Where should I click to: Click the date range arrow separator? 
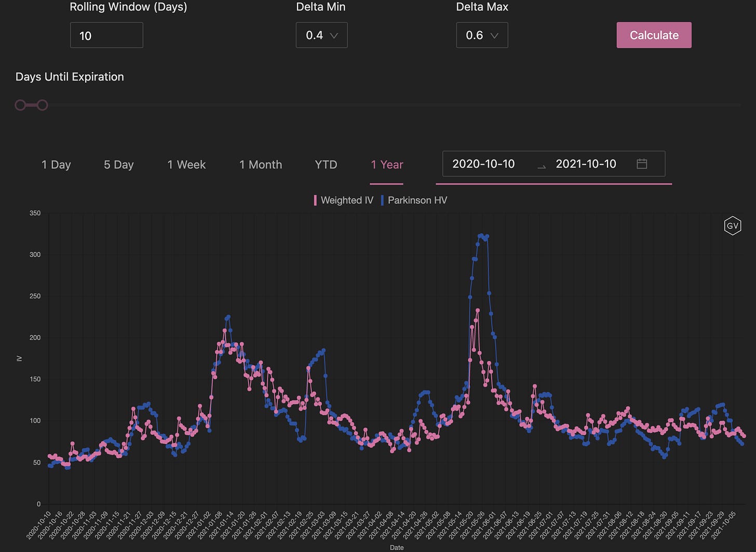point(541,166)
